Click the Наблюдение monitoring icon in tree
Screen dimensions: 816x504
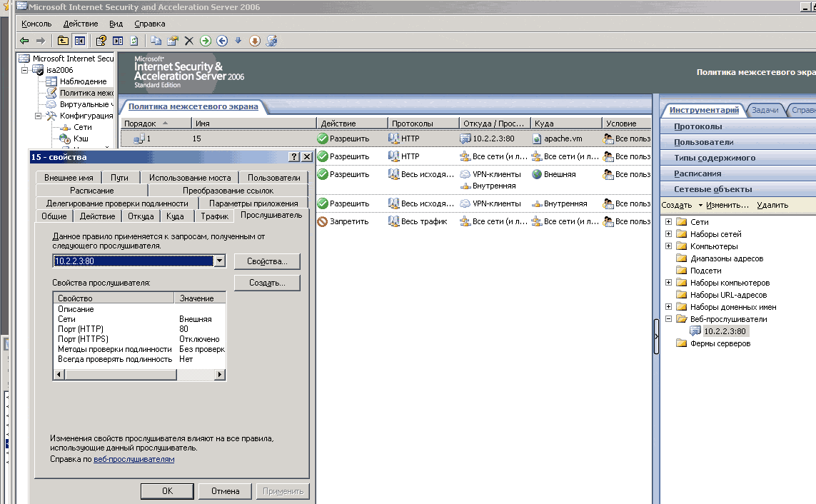coord(51,81)
